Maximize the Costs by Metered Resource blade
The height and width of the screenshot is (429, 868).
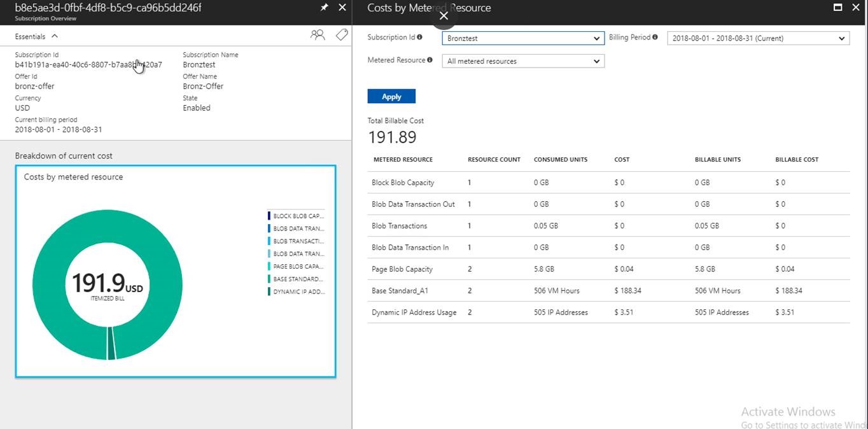[x=838, y=8]
